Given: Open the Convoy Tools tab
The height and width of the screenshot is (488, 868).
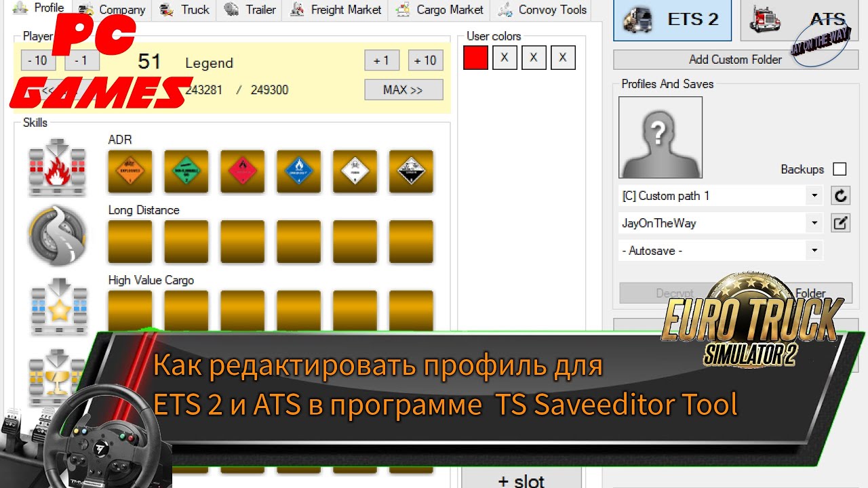Looking at the screenshot, I should point(542,9).
